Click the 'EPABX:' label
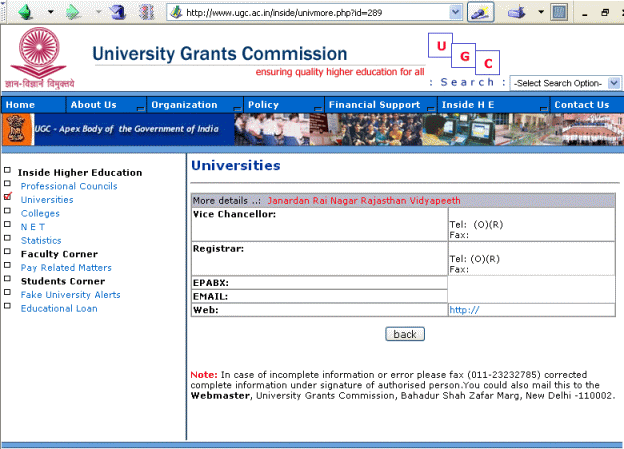The height and width of the screenshot is (449, 624). click(x=211, y=283)
